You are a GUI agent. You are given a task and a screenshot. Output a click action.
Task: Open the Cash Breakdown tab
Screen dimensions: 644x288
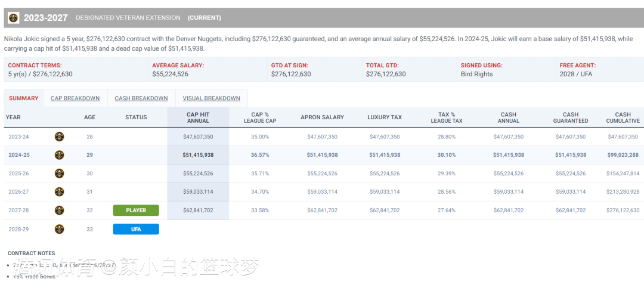(141, 98)
